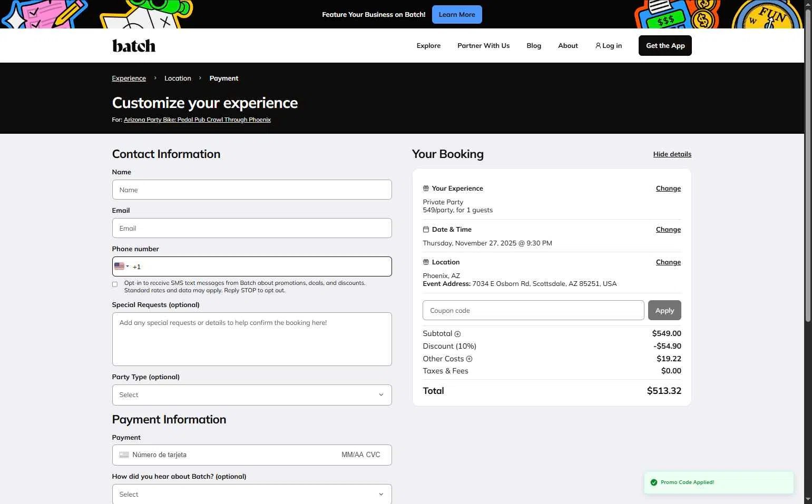This screenshot has height=504, width=812.
Task: Go back to Experience breadcrumb
Action: click(x=129, y=78)
